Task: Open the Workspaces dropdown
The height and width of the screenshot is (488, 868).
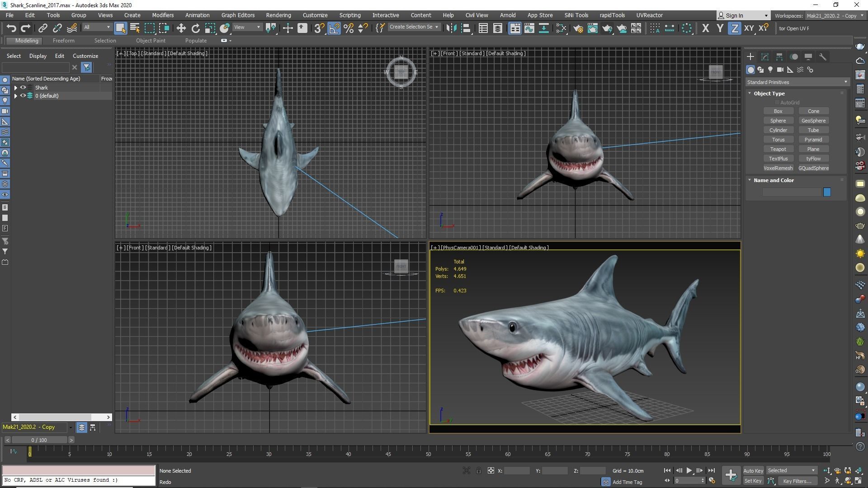Action: click(835, 16)
